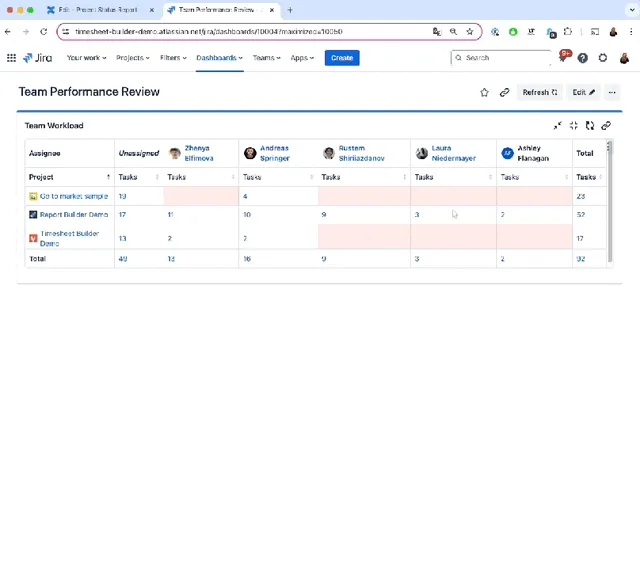Open the translate page icon

[x=437, y=31]
